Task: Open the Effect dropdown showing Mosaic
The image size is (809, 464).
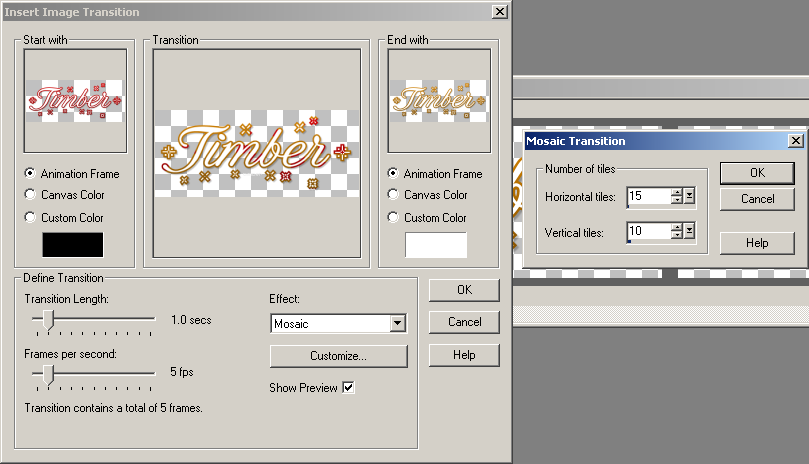Action: point(397,323)
